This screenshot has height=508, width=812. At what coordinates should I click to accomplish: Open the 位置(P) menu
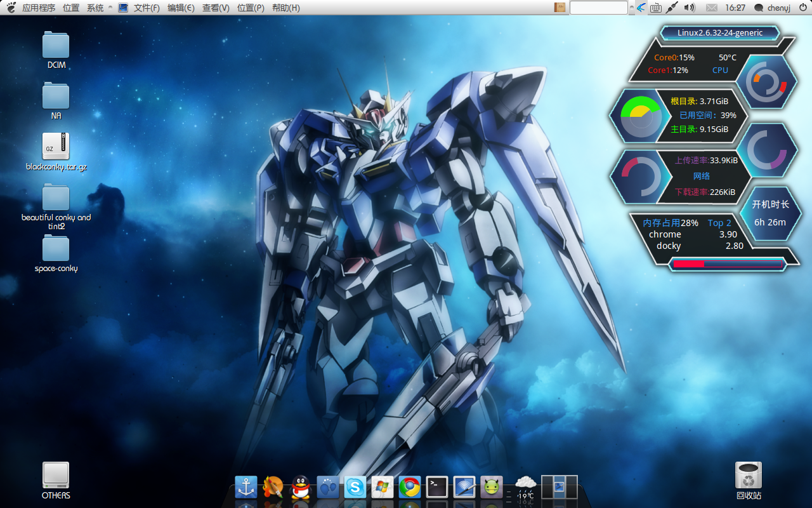click(251, 8)
